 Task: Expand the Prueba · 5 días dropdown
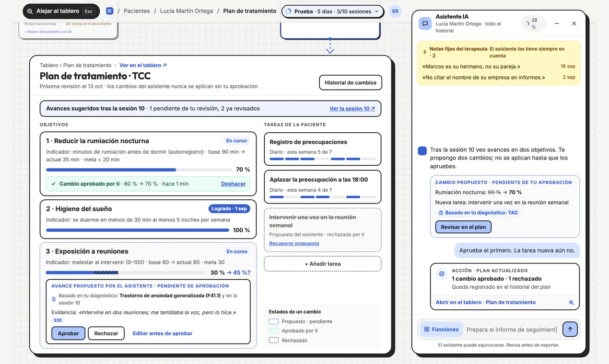(333, 11)
